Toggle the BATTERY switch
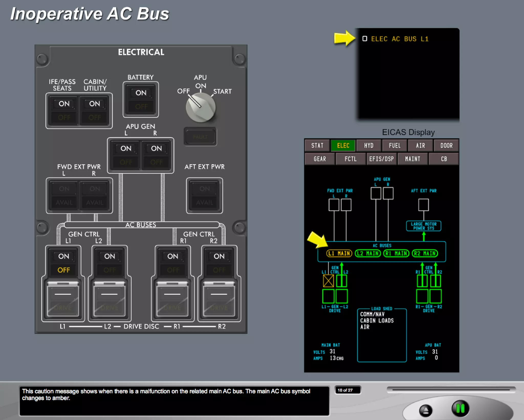This screenshot has height=420, width=524. coord(141,100)
